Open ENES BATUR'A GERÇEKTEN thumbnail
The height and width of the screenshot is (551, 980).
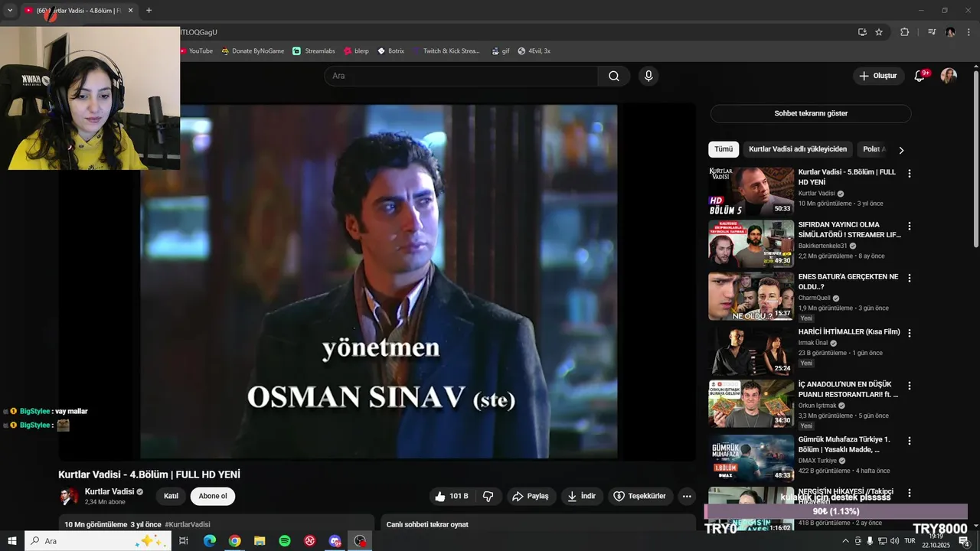tap(751, 296)
